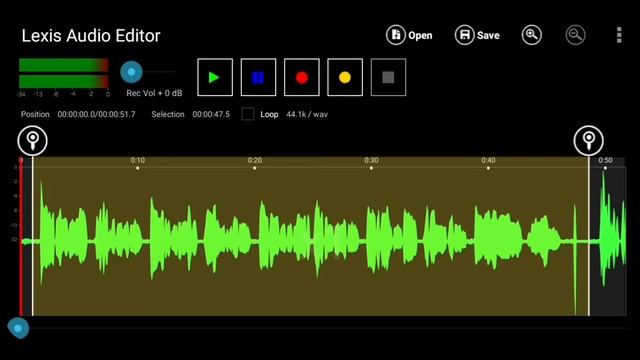Click the upper green level meter bar
640x360 pixels.
click(x=64, y=65)
